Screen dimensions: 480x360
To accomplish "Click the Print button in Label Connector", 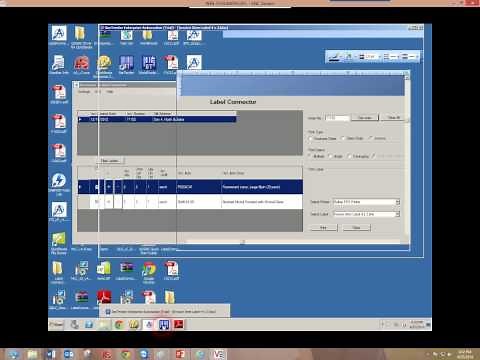I will tap(324, 228).
